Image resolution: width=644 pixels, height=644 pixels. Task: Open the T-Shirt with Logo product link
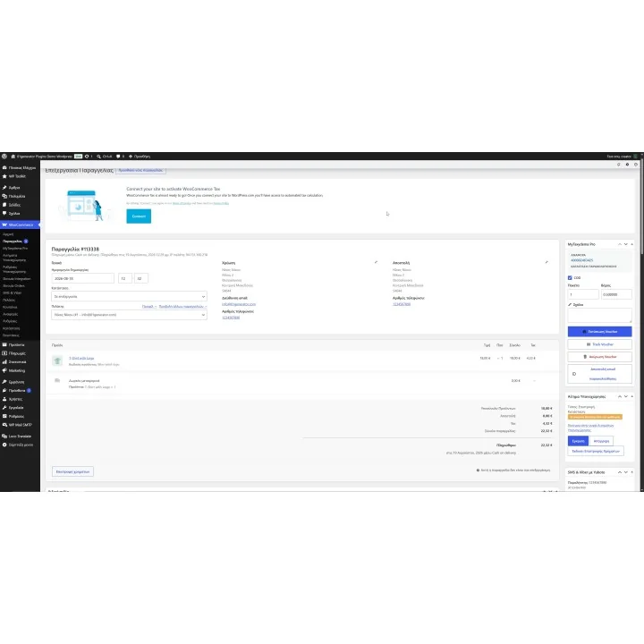pyautogui.click(x=81, y=358)
